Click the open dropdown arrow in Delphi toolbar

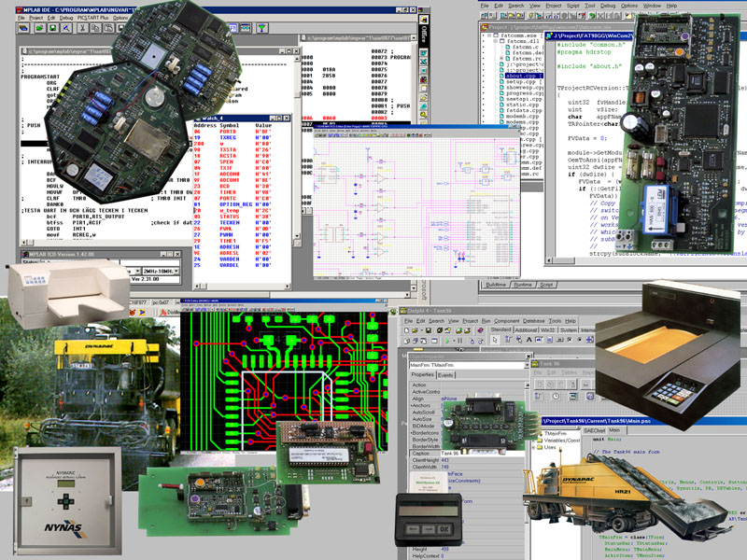[422, 330]
